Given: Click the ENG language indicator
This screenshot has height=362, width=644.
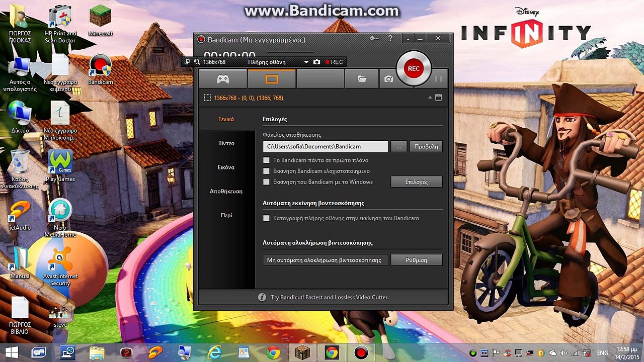Looking at the screenshot, I should 602,353.
